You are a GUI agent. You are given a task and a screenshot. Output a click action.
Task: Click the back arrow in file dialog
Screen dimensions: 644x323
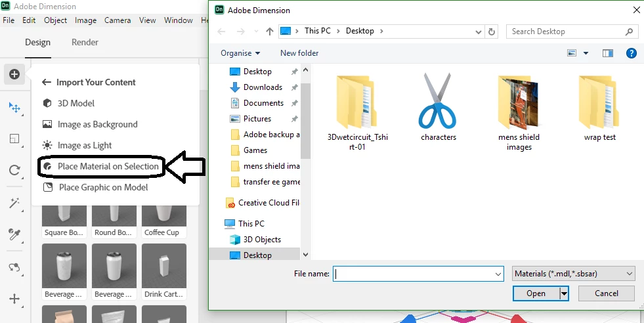221,32
